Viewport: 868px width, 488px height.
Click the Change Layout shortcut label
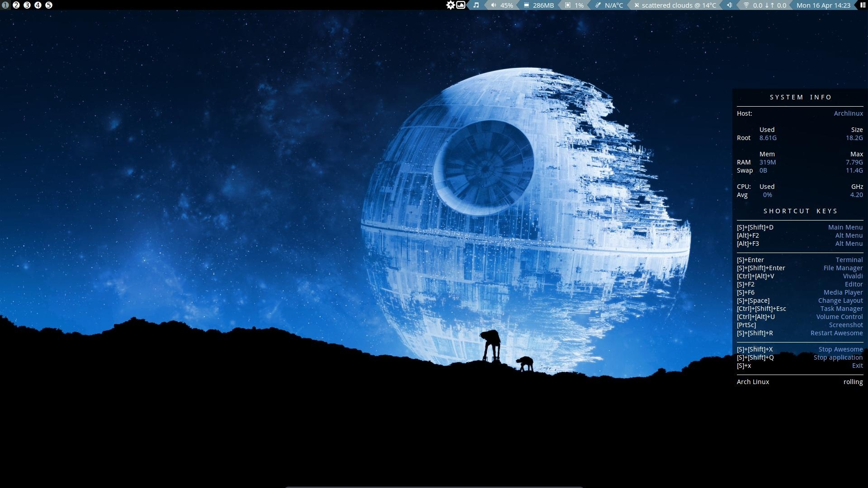[x=840, y=300]
